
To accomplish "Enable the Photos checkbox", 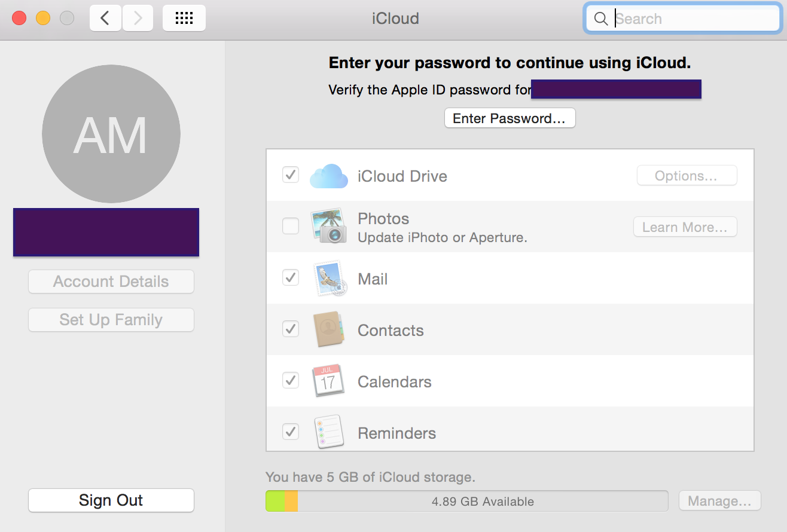I will point(291,226).
